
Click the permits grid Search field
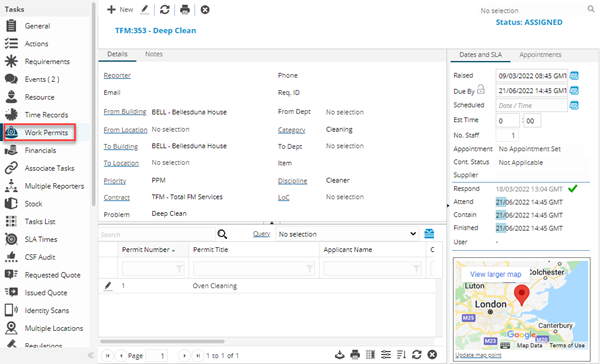click(157, 234)
